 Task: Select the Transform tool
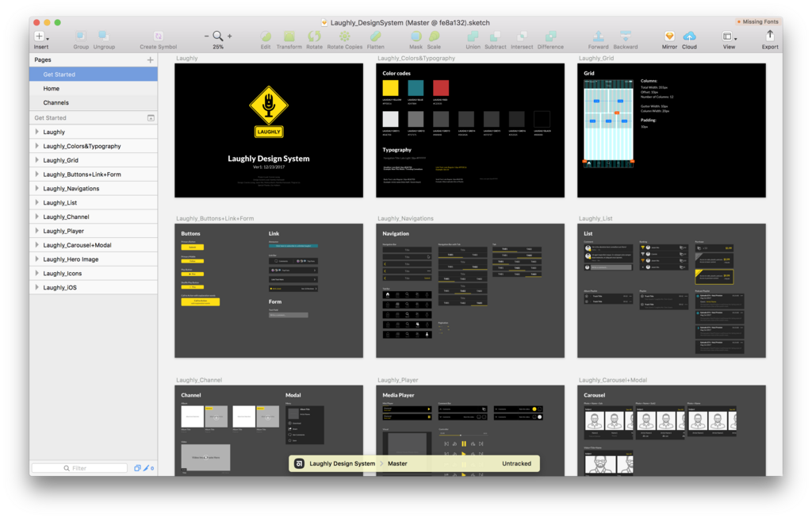click(289, 36)
